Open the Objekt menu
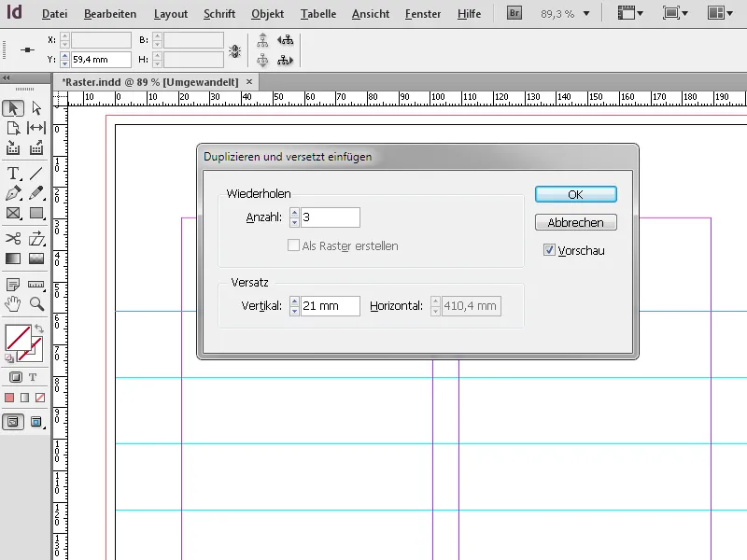747x560 pixels. coord(267,14)
